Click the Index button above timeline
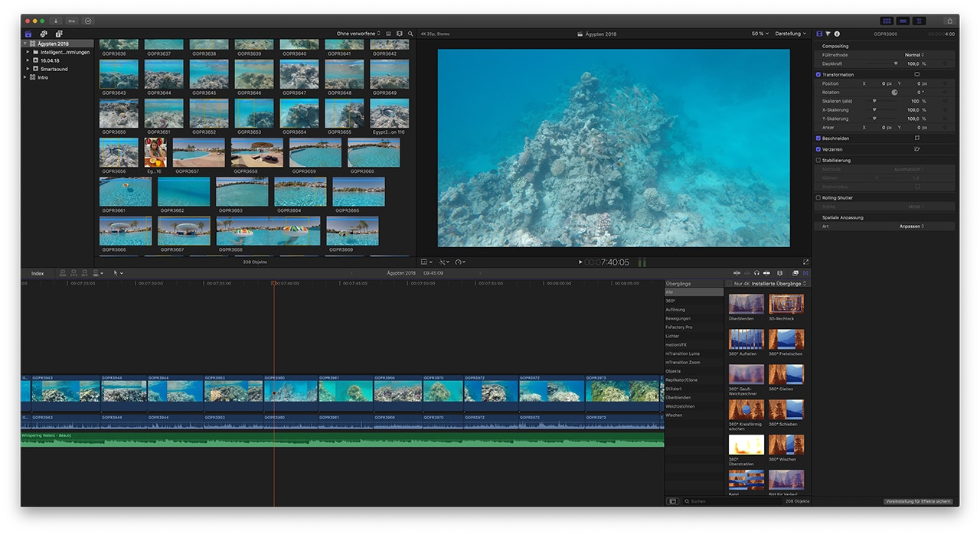 38,273
